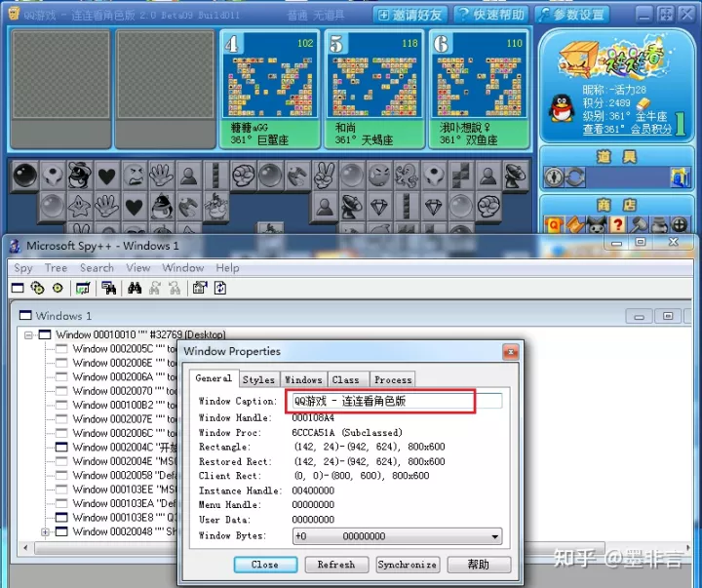Open Find Window tool icon

click(109, 288)
